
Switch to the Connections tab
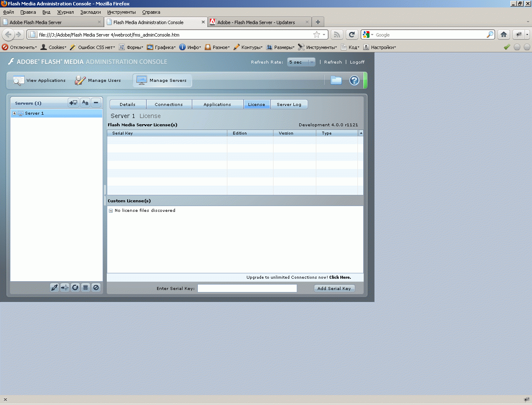(x=169, y=104)
